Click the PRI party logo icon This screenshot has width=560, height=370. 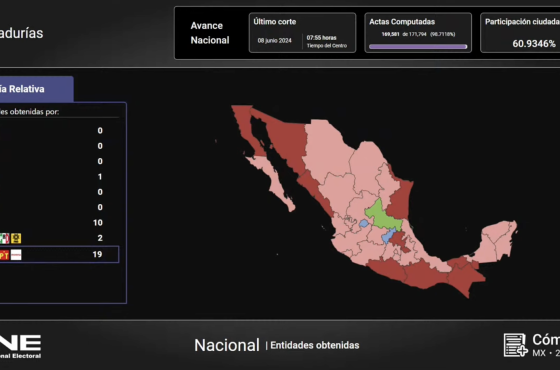(4, 238)
